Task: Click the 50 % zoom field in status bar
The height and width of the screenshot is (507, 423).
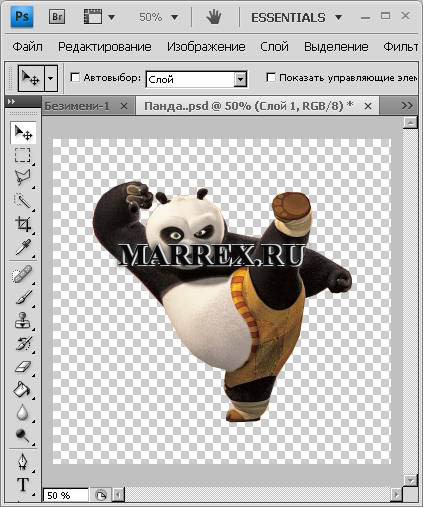Action: [66, 495]
